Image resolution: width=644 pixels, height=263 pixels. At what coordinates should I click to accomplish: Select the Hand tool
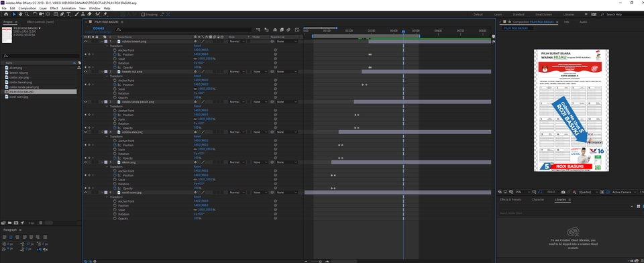21,14
